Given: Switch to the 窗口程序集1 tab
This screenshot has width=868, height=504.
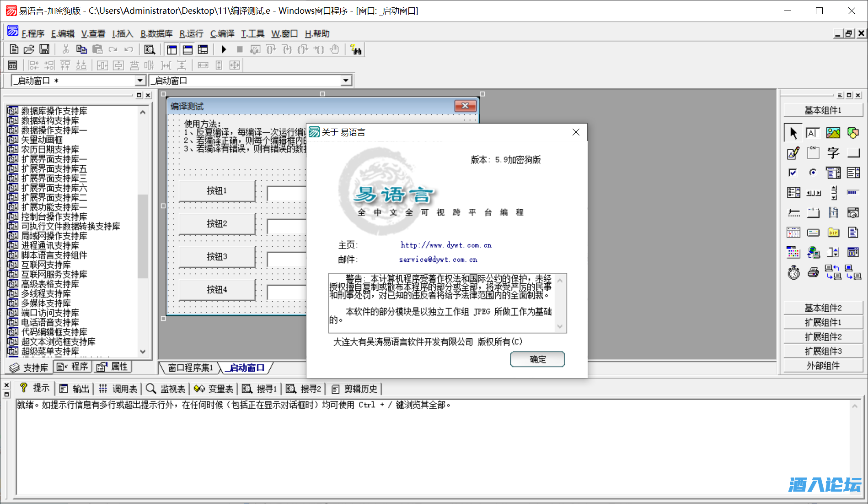Looking at the screenshot, I should tap(190, 368).
